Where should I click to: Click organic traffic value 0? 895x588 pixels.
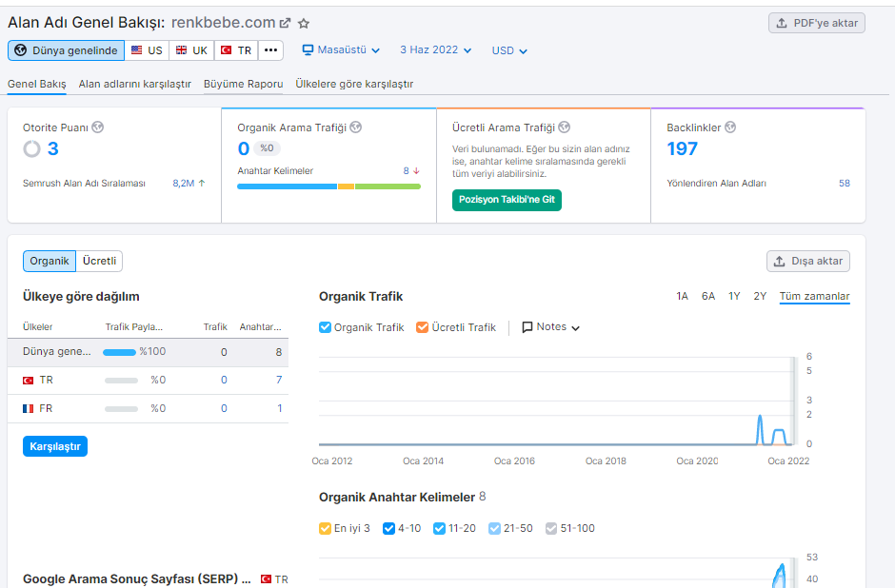244,148
